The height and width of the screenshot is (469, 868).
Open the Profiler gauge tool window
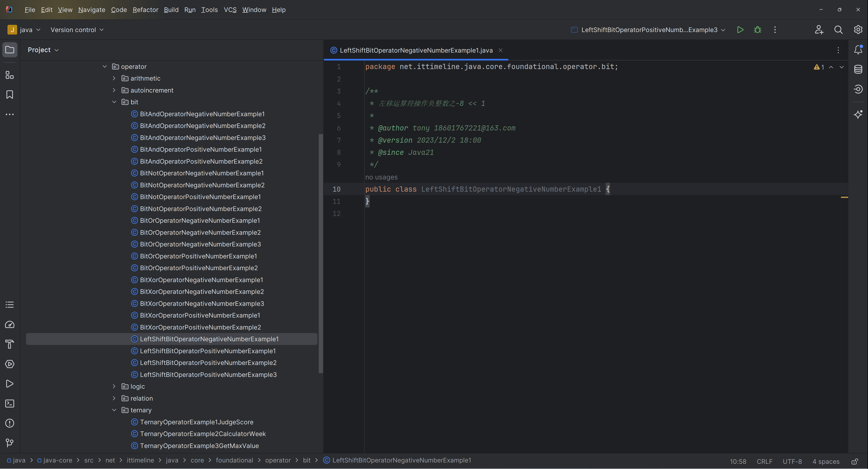(10, 325)
